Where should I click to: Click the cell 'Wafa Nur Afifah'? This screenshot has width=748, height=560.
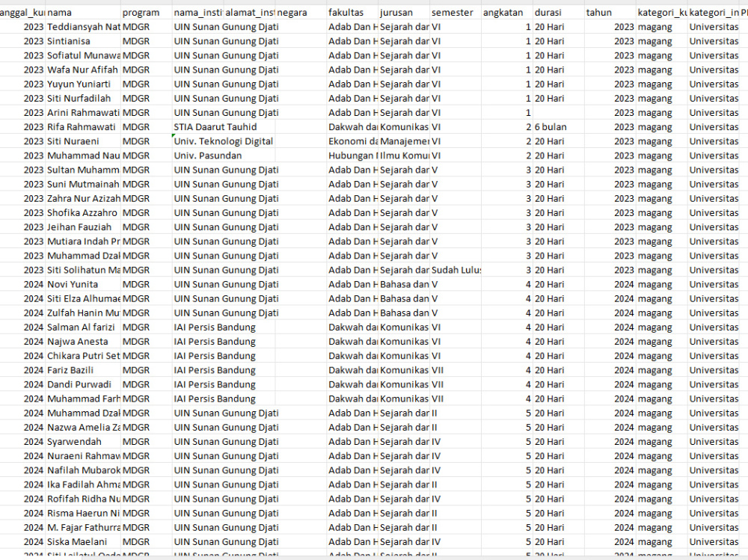(83, 70)
